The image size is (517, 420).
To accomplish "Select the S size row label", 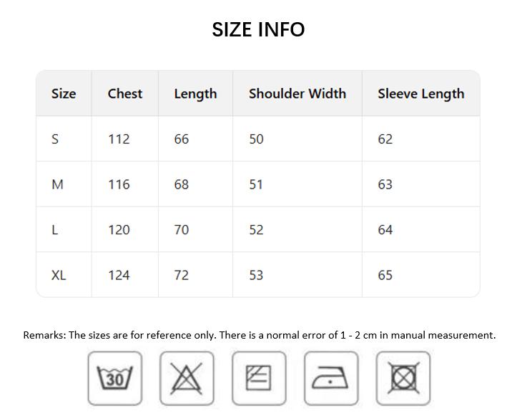I will click(x=55, y=139).
